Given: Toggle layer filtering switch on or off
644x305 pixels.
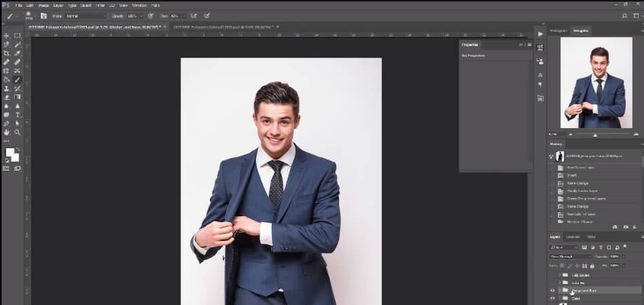Looking at the screenshot, I should coord(625,247).
